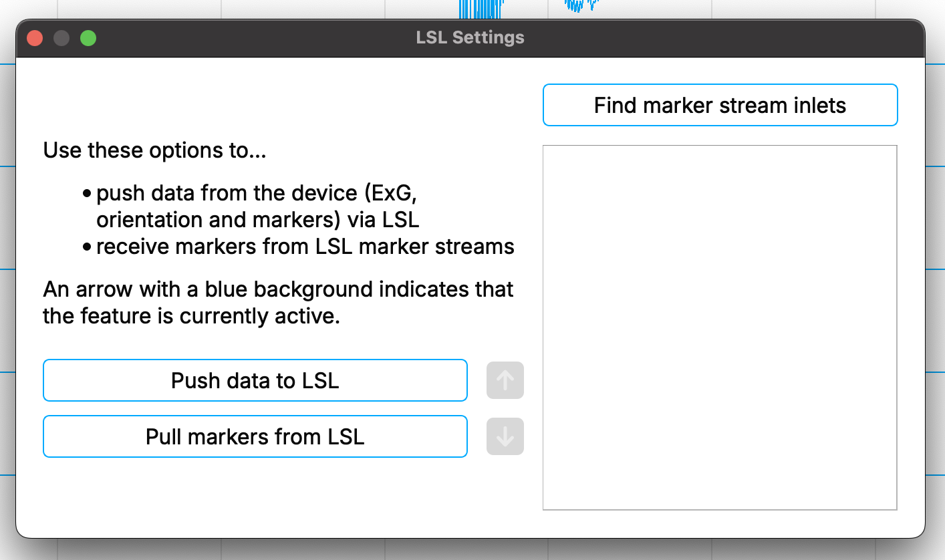945x560 pixels.
Task: Close the LSL Settings window
Action: click(x=35, y=38)
